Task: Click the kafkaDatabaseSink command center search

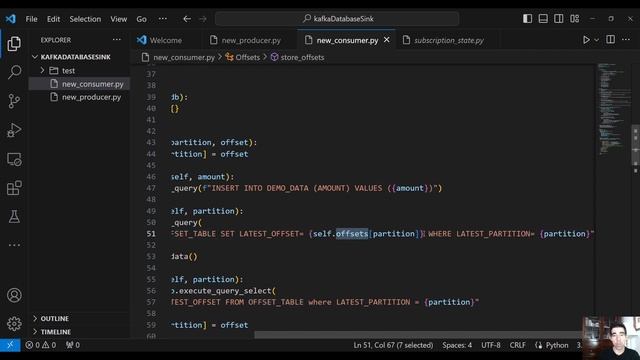Action: click(x=337, y=19)
